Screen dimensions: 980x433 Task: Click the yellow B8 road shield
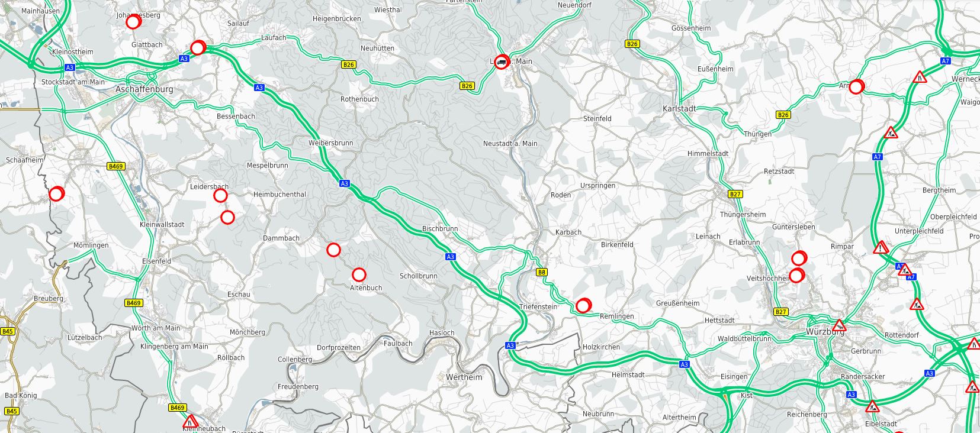point(542,272)
